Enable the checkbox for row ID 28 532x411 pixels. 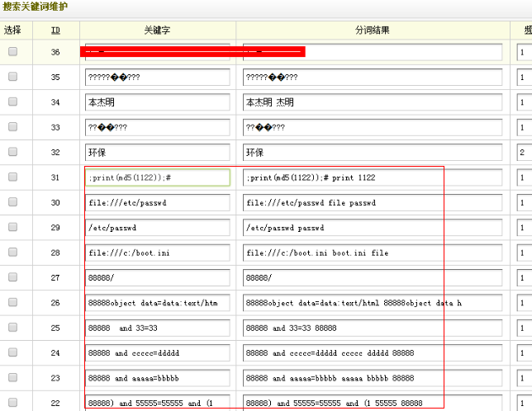pos(12,253)
